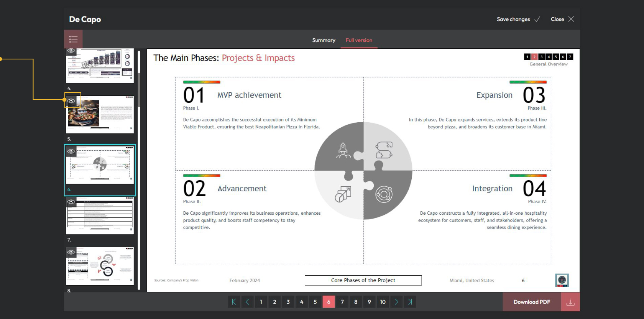Open slide 5 thumbnail with pizza photo
The height and width of the screenshot is (319, 644).
tap(100, 115)
